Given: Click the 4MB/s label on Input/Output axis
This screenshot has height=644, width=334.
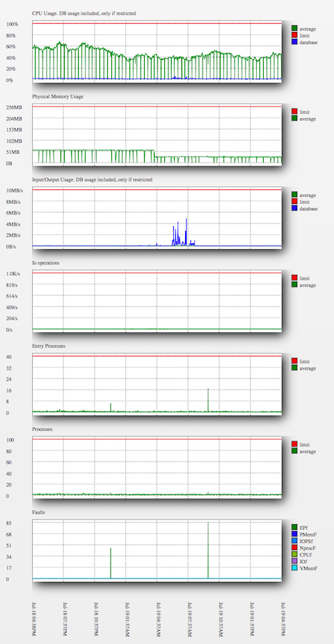Looking at the screenshot, I should point(12,224).
